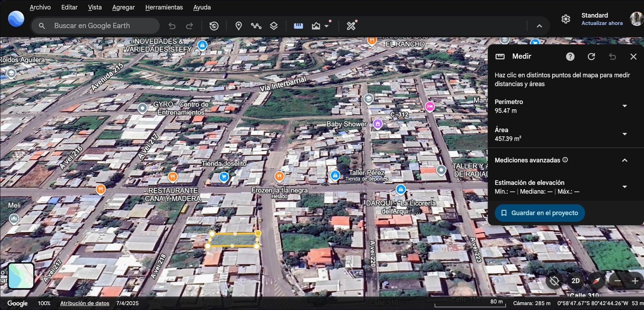
Task: Open the Editar menu
Action: tap(69, 7)
